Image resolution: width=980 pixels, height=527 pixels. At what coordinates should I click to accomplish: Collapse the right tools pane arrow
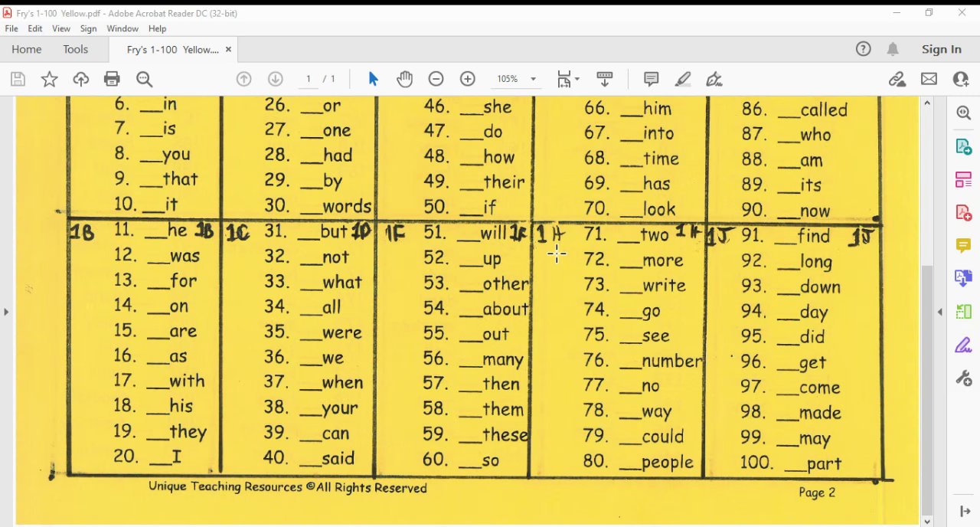point(940,312)
